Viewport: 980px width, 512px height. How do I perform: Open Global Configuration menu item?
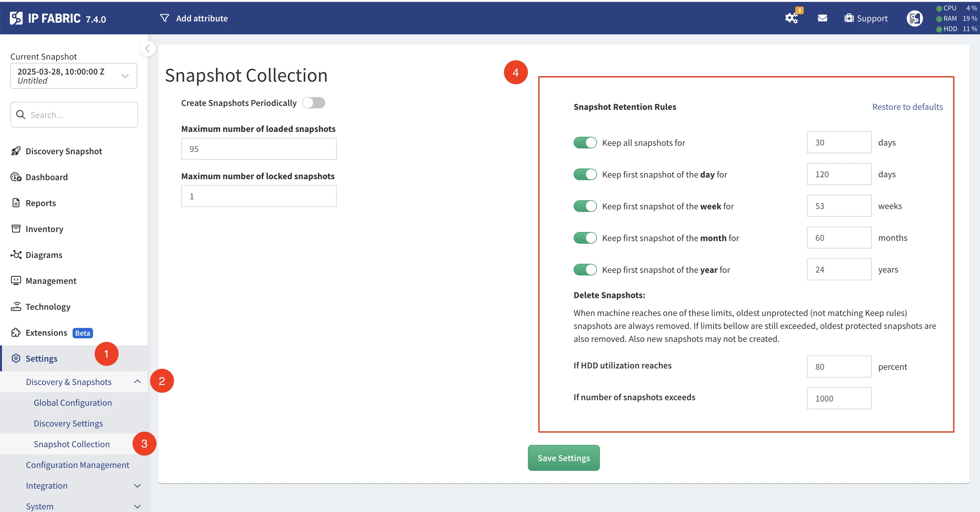[73, 402]
